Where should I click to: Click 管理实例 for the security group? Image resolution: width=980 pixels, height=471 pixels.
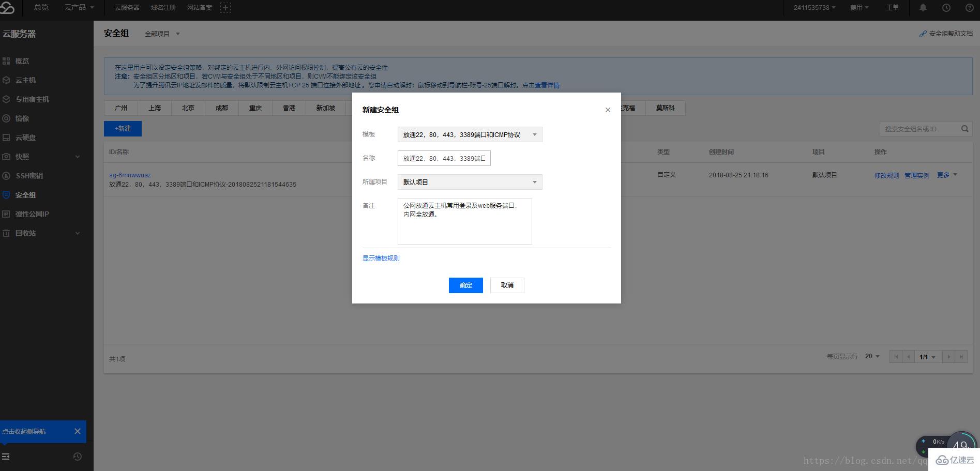pos(917,175)
